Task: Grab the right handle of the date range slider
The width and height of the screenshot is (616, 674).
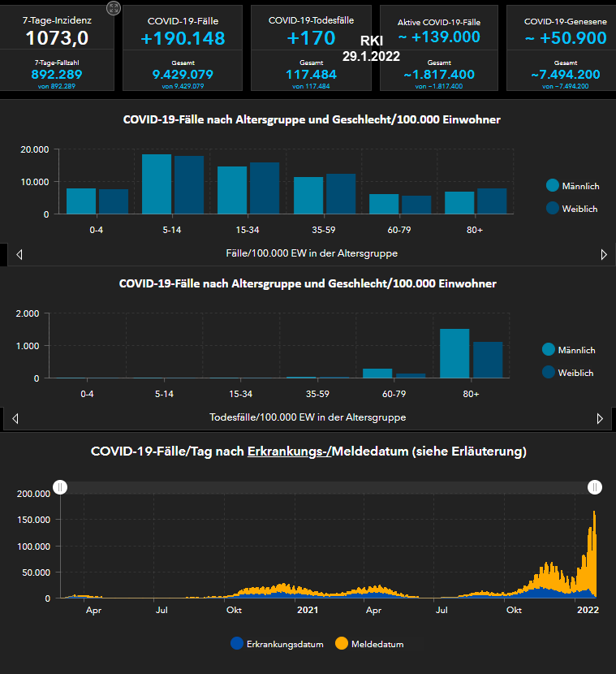Action: tap(596, 486)
